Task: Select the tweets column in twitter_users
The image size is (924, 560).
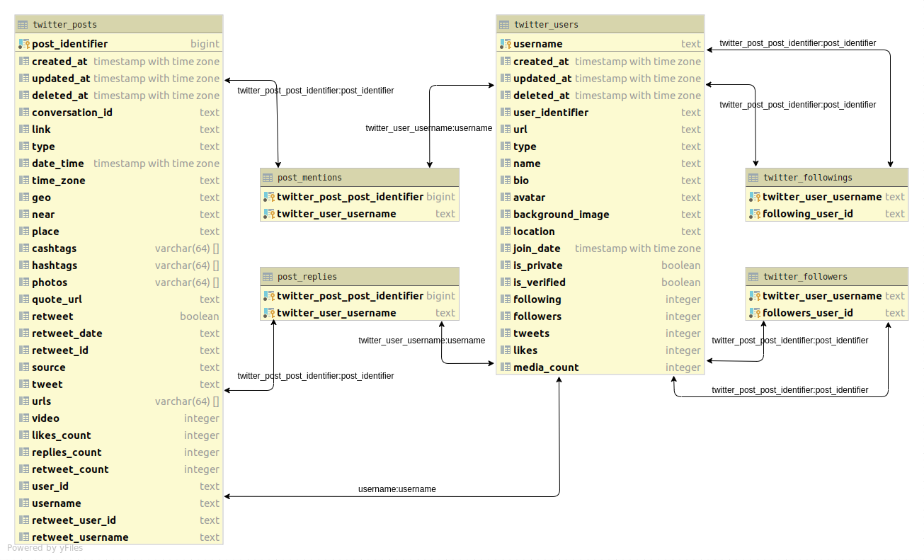Action: [600, 333]
